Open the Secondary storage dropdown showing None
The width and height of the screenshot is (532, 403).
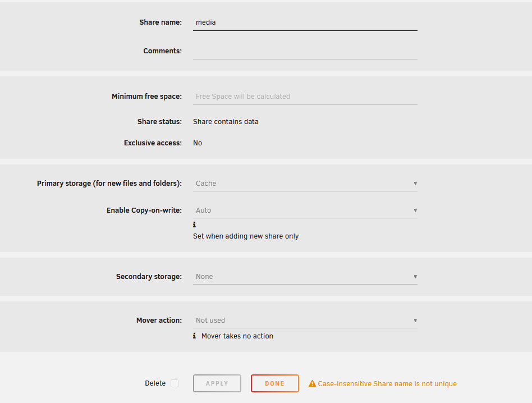coord(305,277)
